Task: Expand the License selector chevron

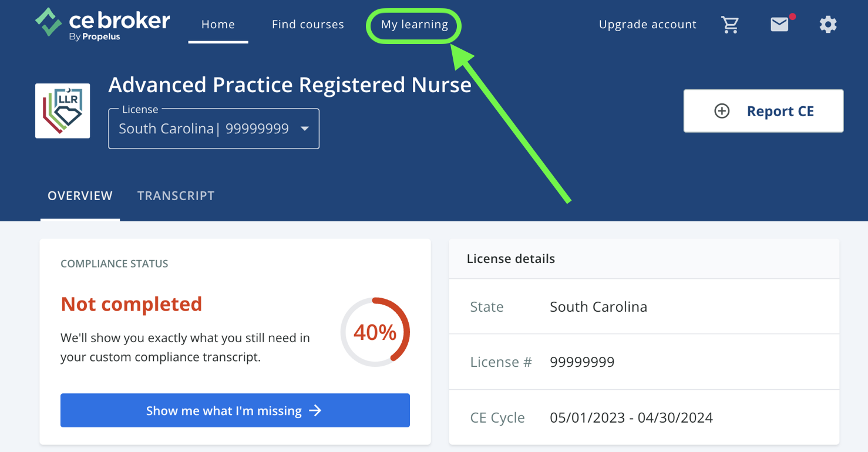Action: [x=305, y=129]
